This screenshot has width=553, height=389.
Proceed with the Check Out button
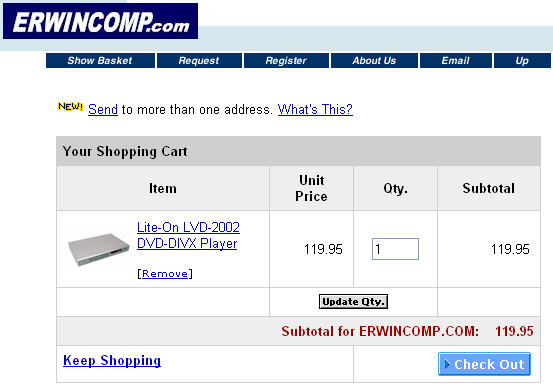(485, 364)
